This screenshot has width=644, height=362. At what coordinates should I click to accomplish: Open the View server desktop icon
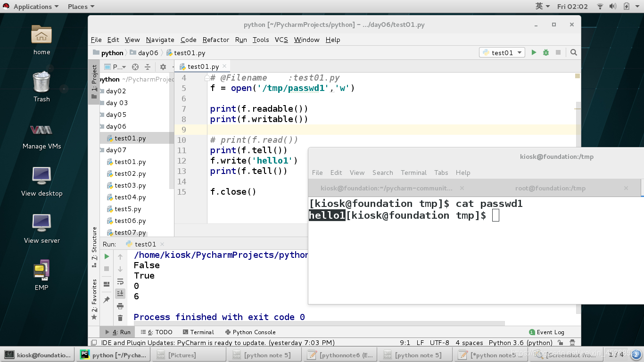coord(41,229)
